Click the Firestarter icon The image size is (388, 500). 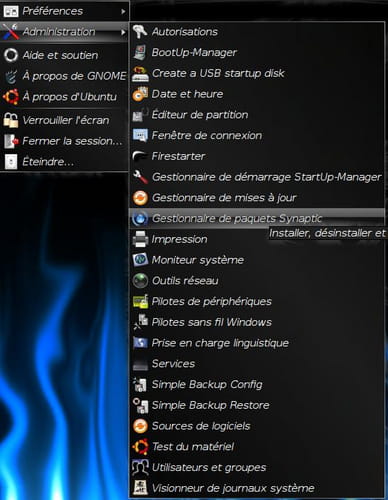click(140, 156)
